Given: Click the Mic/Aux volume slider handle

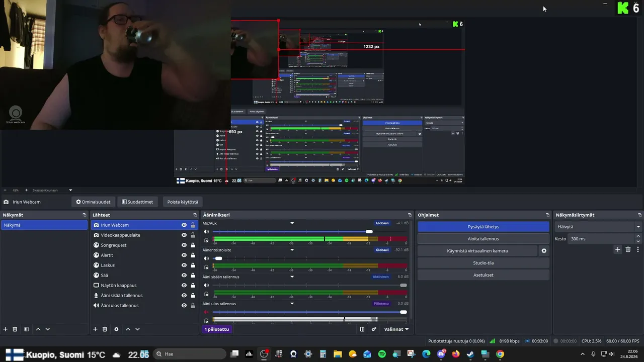Looking at the screenshot, I should click(369, 232).
